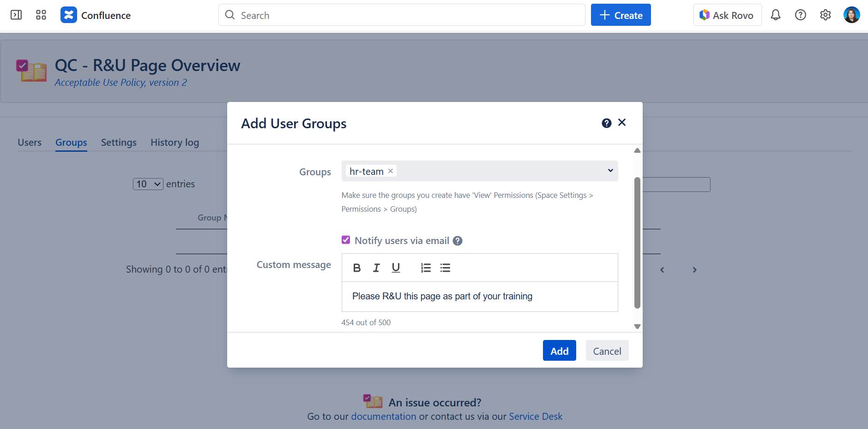Switch to the Users tab

click(30, 143)
